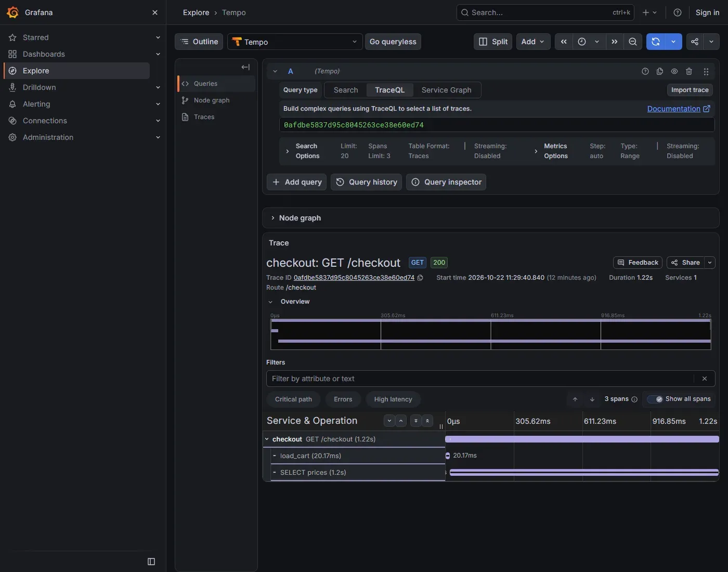Show query A help icon

point(645,71)
